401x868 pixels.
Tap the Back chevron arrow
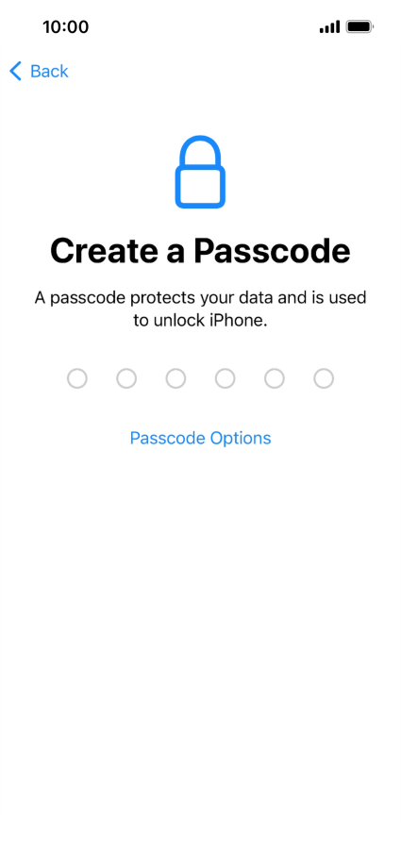[x=15, y=71]
